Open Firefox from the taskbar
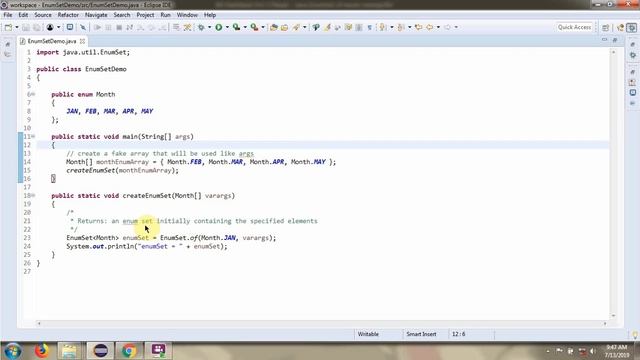This screenshot has height=360, width=640. [x=42, y=351]
